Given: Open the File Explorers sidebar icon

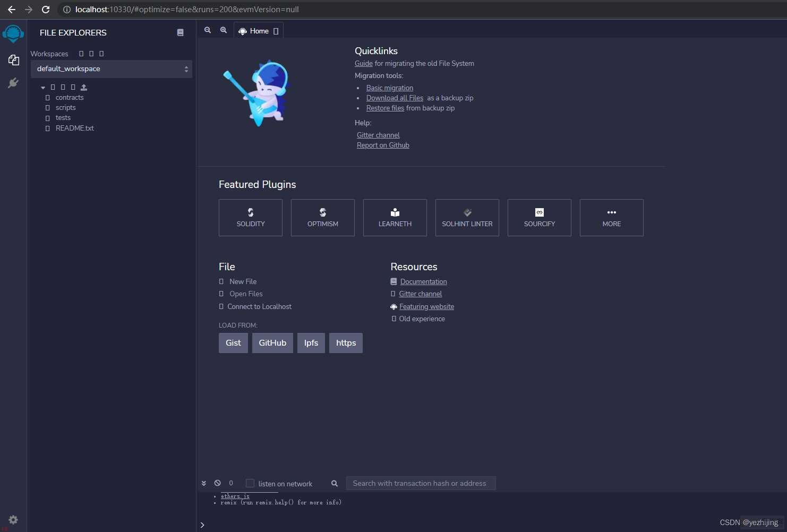Looking at the screenshot, I should 14,60.
